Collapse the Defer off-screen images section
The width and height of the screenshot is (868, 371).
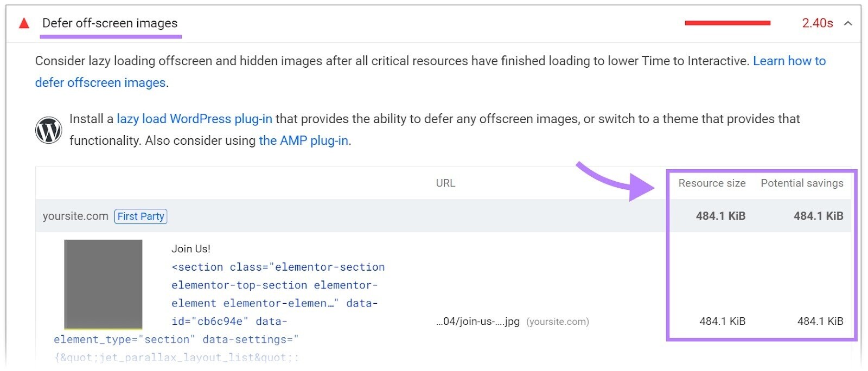[x=847, y=24]
